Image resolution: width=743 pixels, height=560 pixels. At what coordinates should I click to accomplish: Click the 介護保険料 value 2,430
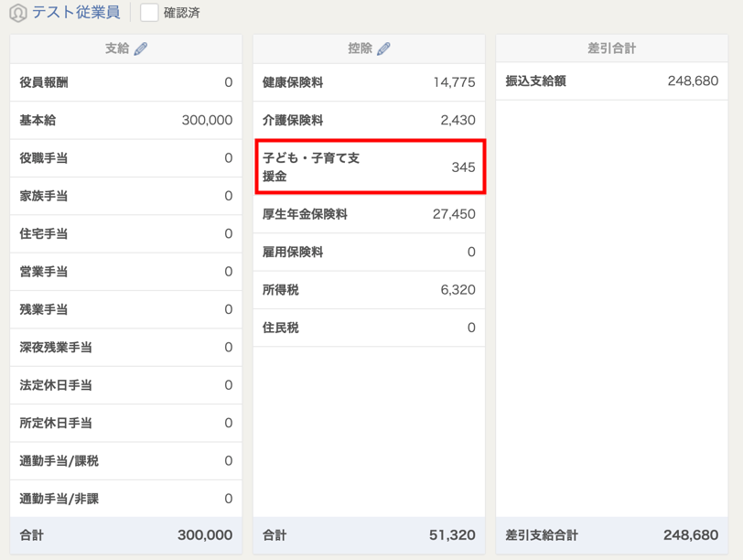click(x=458, y=120)
